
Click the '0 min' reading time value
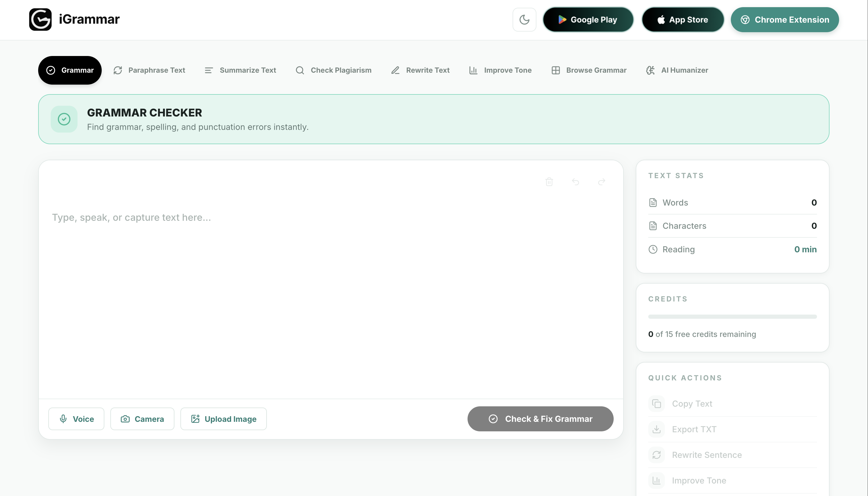(x=805, y=249)
